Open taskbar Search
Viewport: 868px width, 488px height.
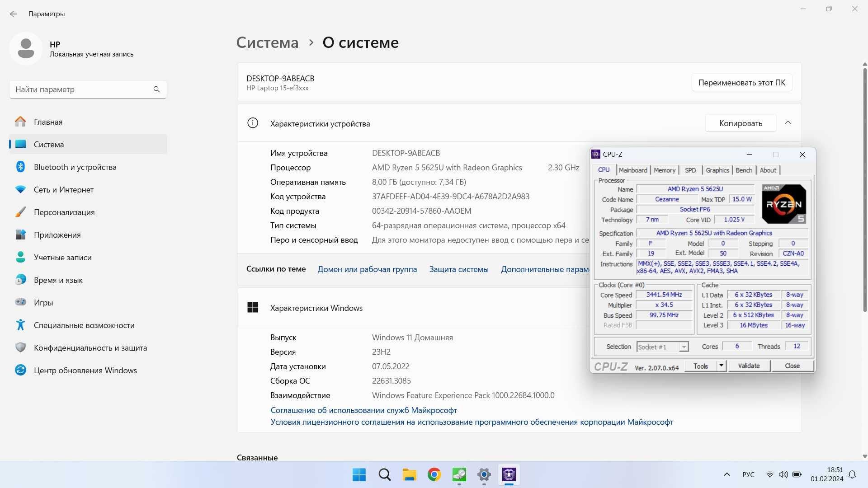point(385,474)
